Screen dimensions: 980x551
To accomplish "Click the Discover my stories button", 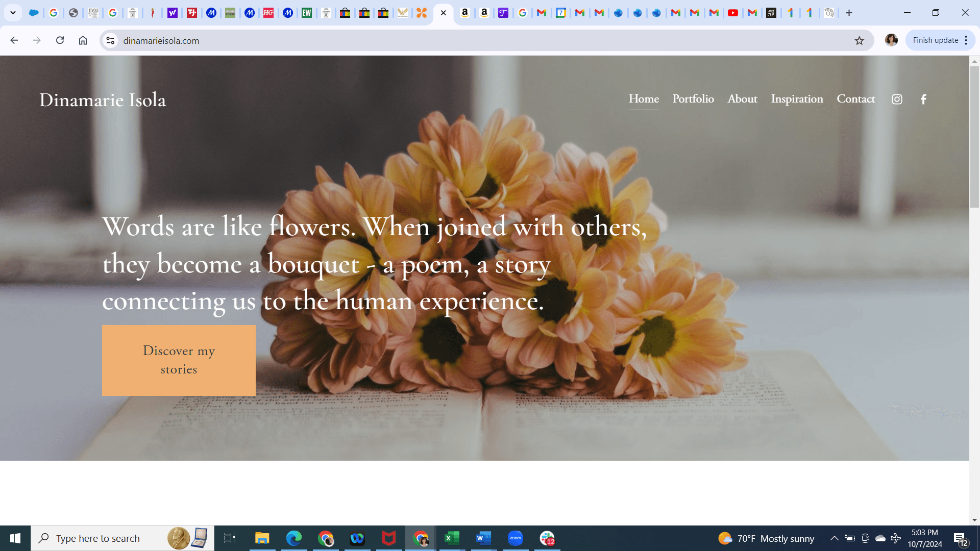I will [179, 360].
